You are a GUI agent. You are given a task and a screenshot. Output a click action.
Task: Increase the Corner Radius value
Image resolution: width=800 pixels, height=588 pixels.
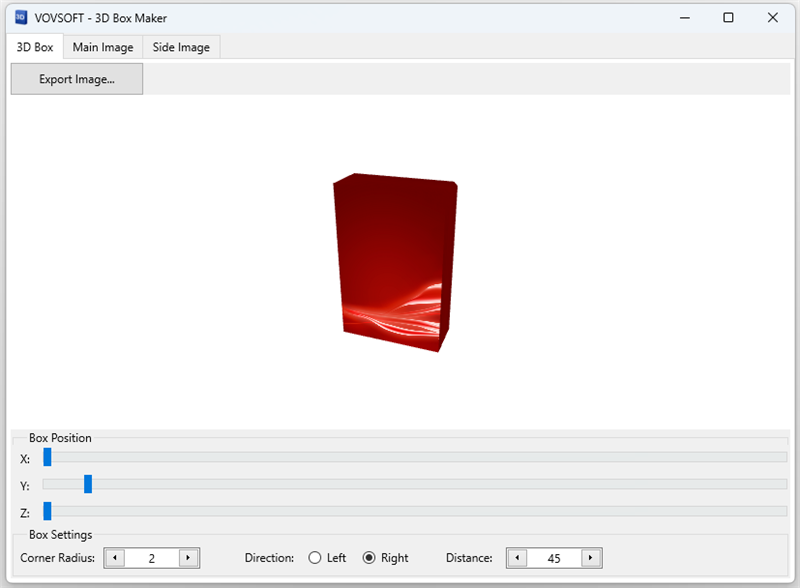tap(188, 558)
